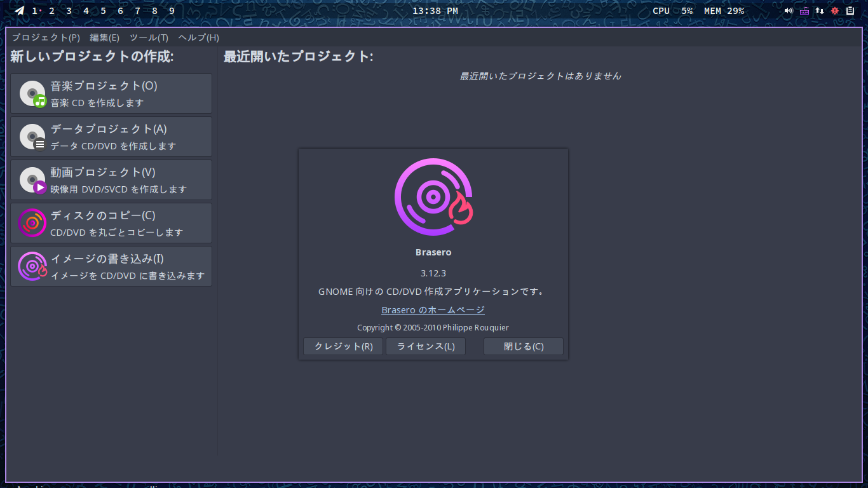Click the burn image disc icon
The height and width of the screenshot is (488, 868).
[x=32, y=266]
